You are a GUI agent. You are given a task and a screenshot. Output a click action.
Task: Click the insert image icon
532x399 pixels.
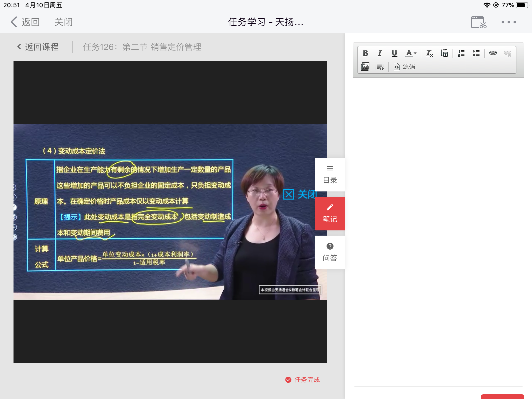365,66
